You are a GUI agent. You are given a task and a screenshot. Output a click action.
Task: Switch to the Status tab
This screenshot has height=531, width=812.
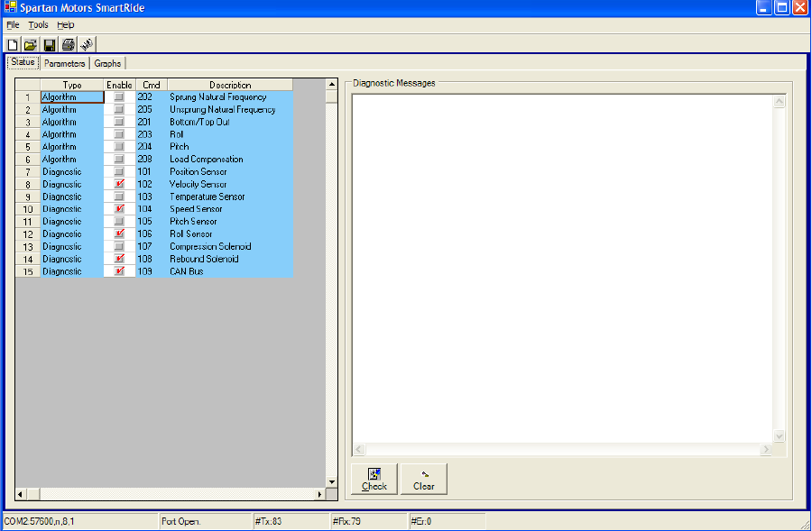pyautogui.click(x=23, y=62)
